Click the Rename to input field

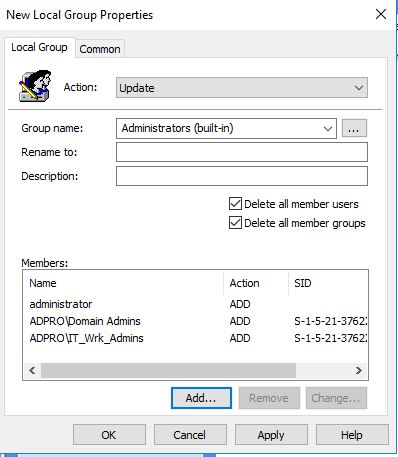pyautogui.click(x=242, y=152)
